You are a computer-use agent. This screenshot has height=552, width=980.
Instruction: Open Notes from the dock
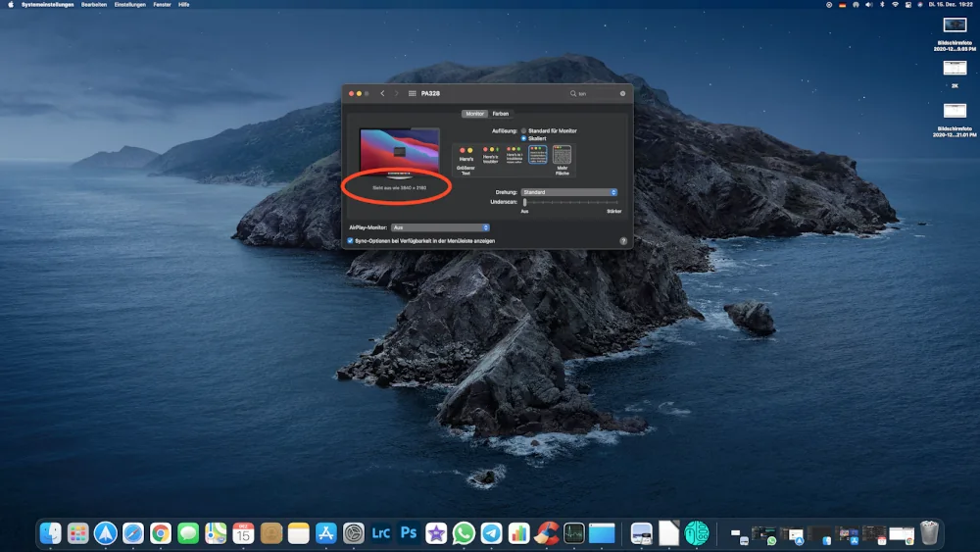[x=298, y=533]
